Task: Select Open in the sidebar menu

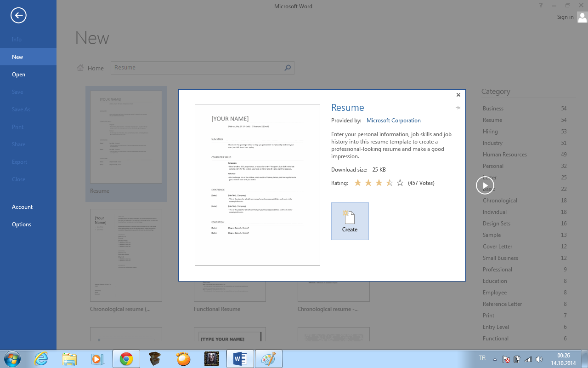Action: click(x=18, y=74)
